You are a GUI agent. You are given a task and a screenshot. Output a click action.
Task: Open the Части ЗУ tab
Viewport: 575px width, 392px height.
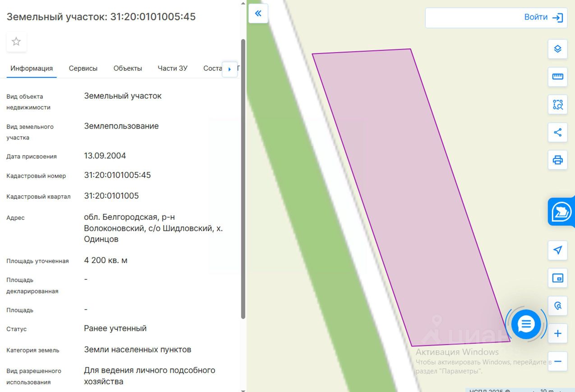coord(173,68)
